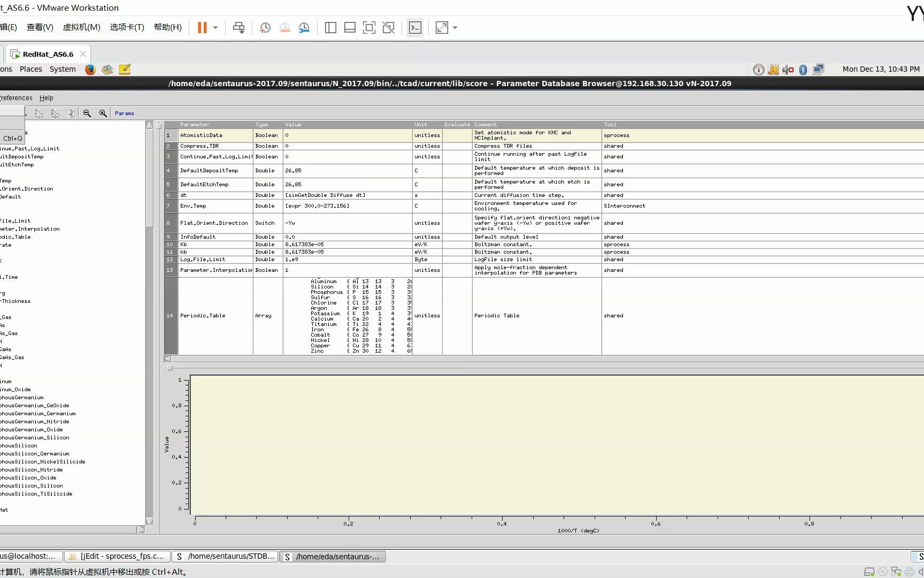This screenshot has width=924, height=578.
Task: Take a VM snapshot with the clock-plus icon
Action: click(265, 28)
